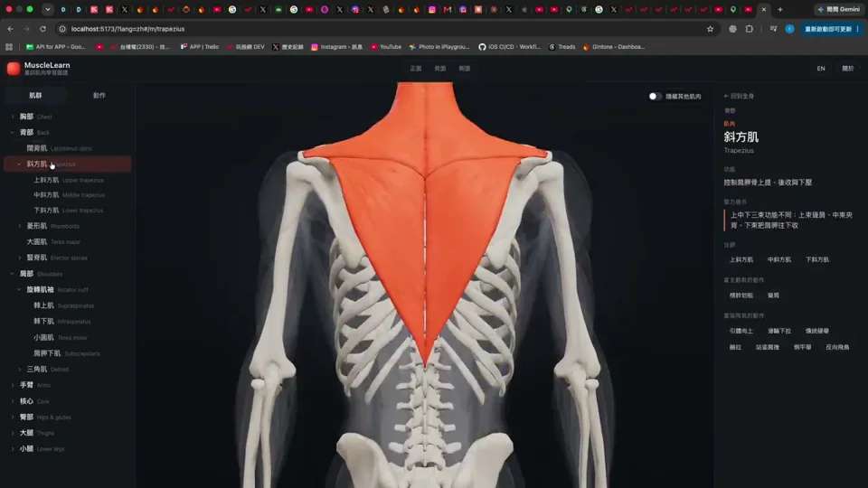Expand the 小腿 Lower legs group
Image resolution: width=868 pixels, height=488 pixels.
pos(13,449)
